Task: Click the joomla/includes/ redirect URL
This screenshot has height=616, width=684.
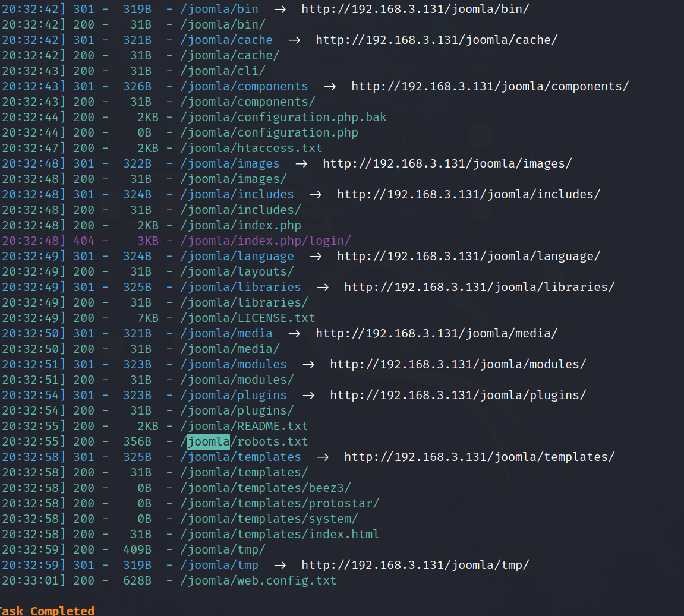Action: (x=468, y=194)
